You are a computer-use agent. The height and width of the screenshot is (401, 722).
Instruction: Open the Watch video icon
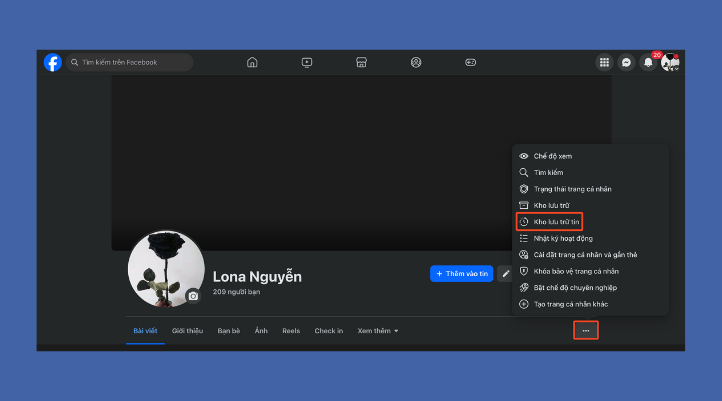pyautogui.click(x=307, y=62)
